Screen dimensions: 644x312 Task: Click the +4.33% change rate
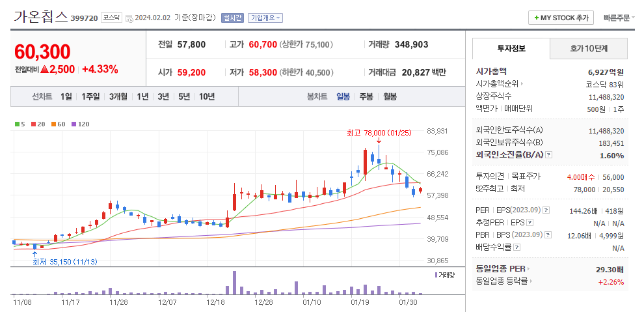[x=100, y=70]
